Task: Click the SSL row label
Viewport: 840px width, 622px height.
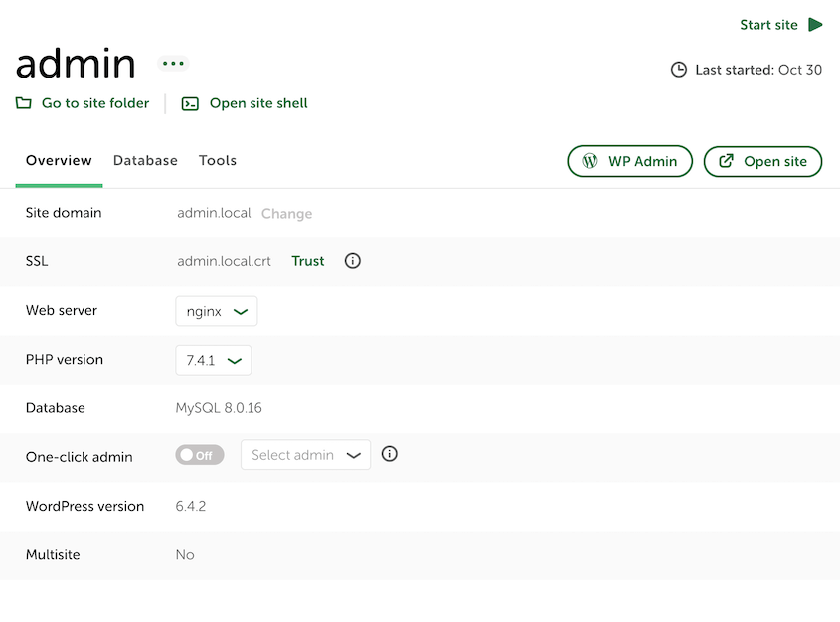Action: (x=37, y=261)
